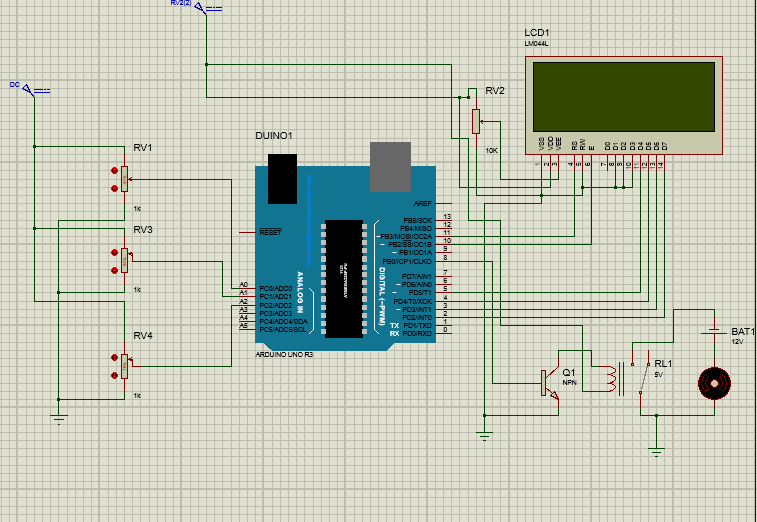Click the Q1 reference label

click(x=569, y=372)
